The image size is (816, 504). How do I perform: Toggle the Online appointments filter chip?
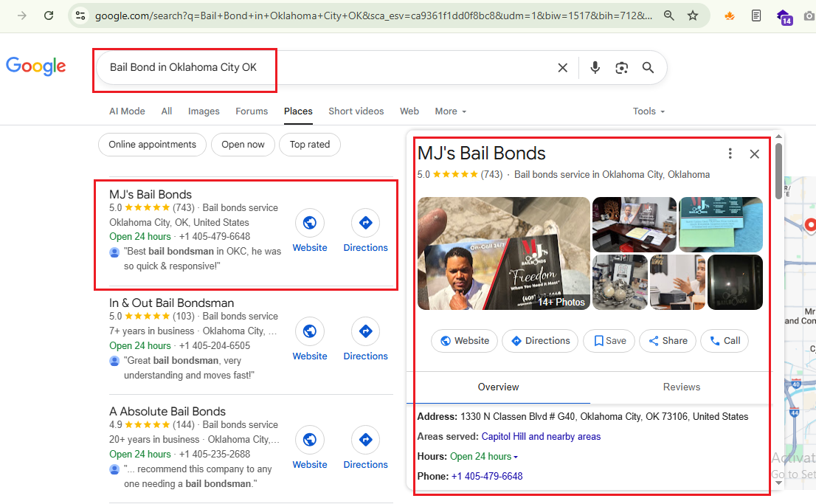153,145
